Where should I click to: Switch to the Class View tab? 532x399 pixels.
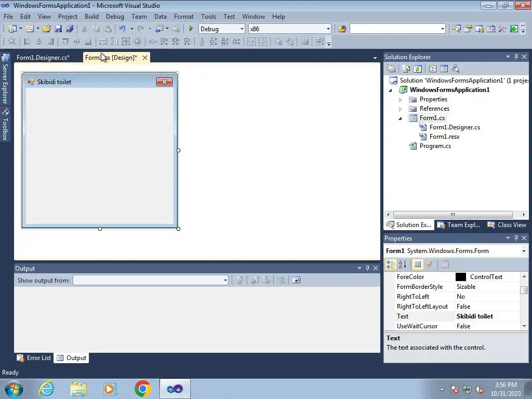point(507,225)
